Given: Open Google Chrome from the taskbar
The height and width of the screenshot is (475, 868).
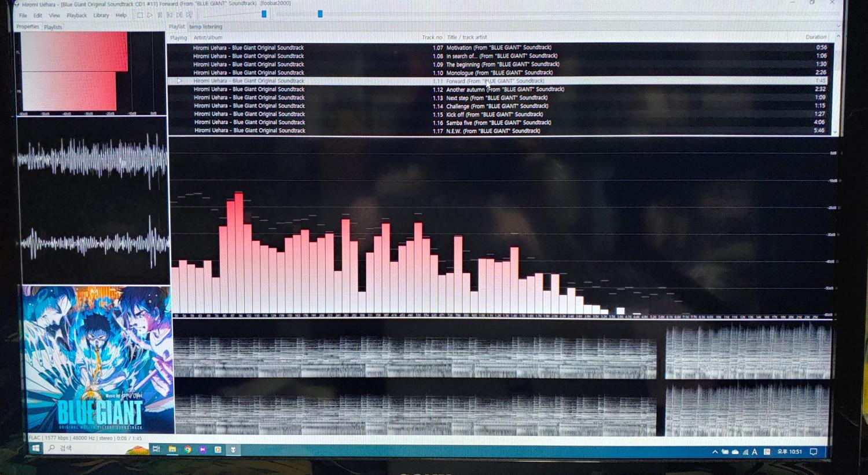Looking at the screenshot, I should [x=187, y=449].
